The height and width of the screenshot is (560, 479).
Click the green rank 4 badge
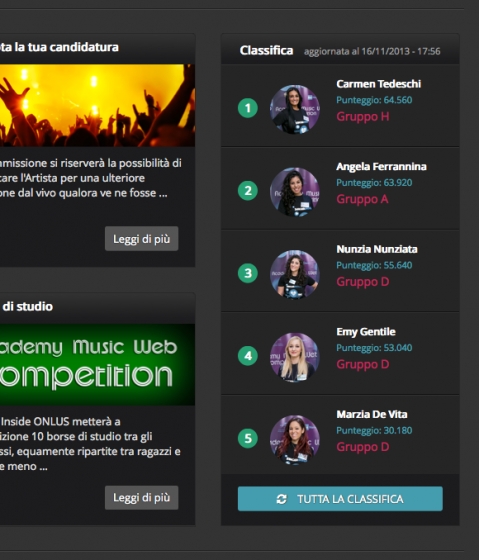click(248, 356)
